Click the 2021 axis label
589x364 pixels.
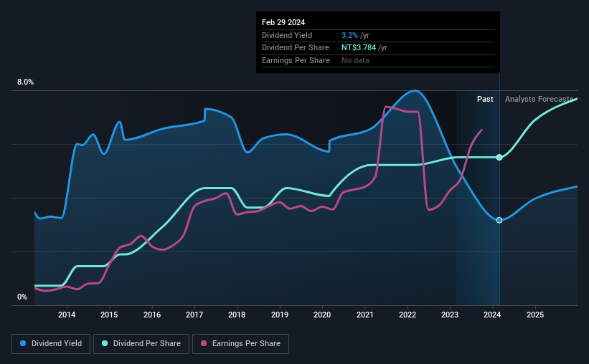point(364,315)
